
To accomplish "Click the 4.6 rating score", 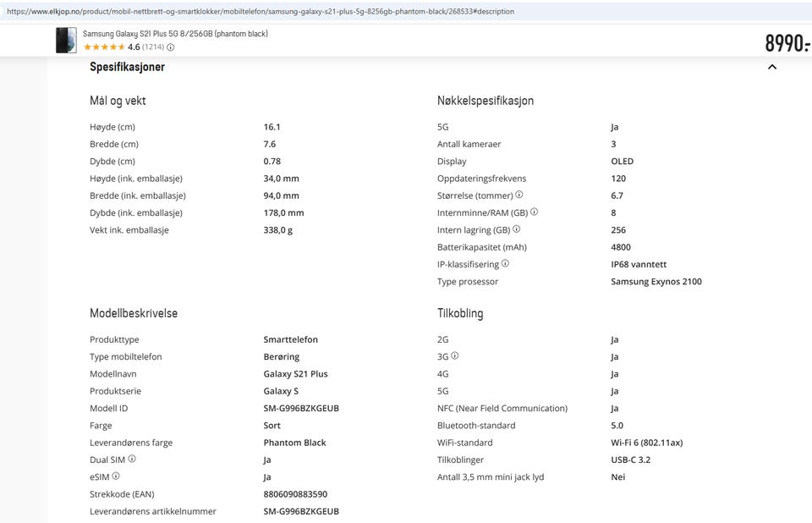I will 134,47.
